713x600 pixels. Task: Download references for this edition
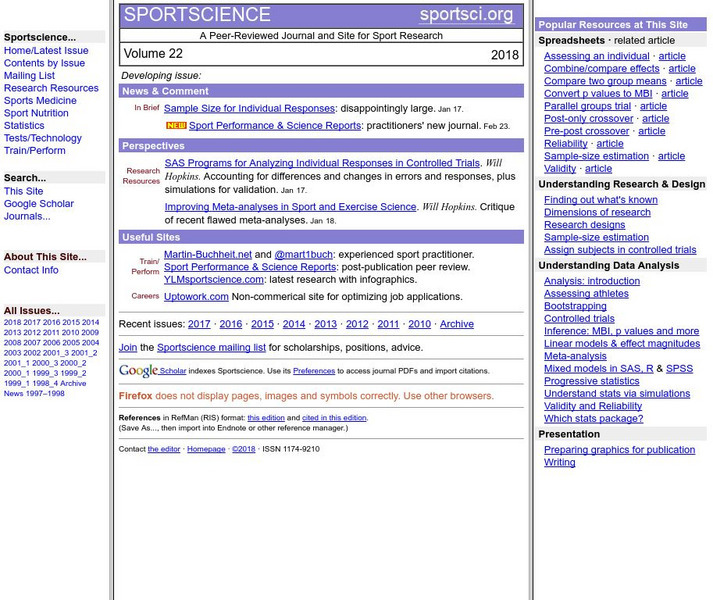(266, 418)
